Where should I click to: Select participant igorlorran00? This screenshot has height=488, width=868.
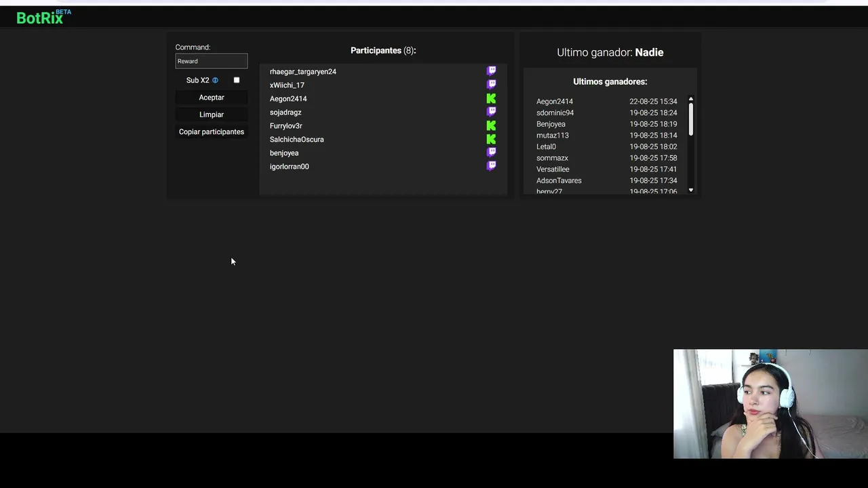(x=290, y=166)
